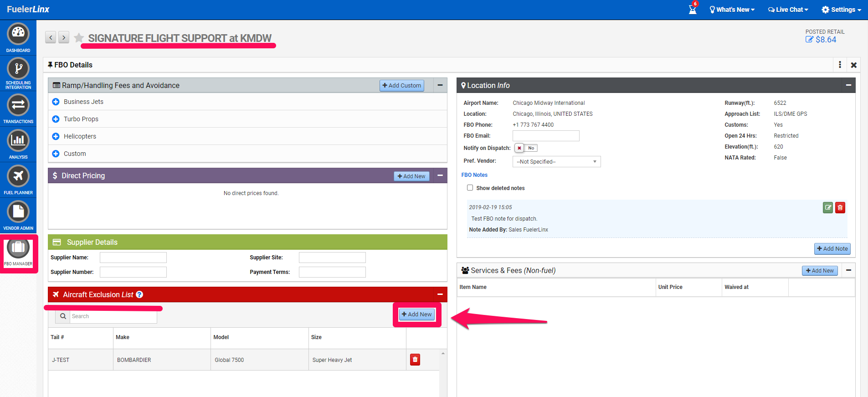Edit the FBO note with green icon
The height and width of the screenshot is (397, 868).
[828, 208]
